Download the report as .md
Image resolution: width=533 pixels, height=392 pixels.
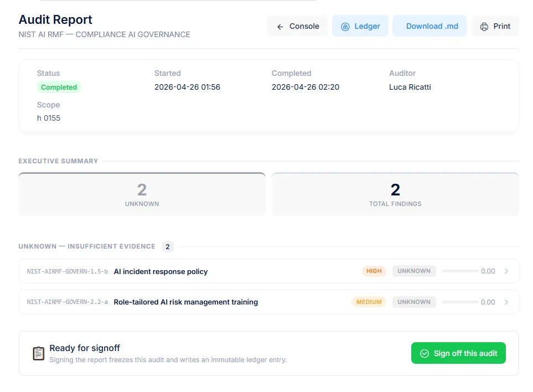pos(429,26)
